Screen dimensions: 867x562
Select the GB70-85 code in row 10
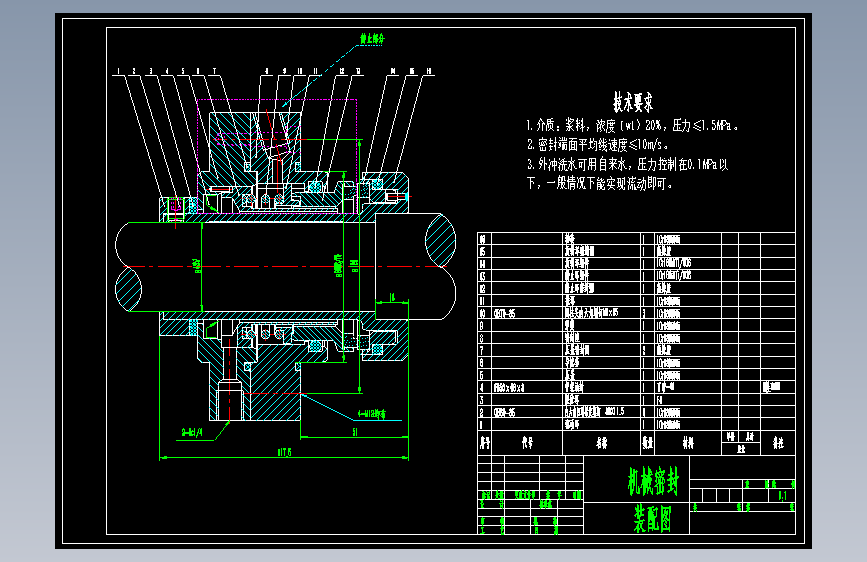504,314
